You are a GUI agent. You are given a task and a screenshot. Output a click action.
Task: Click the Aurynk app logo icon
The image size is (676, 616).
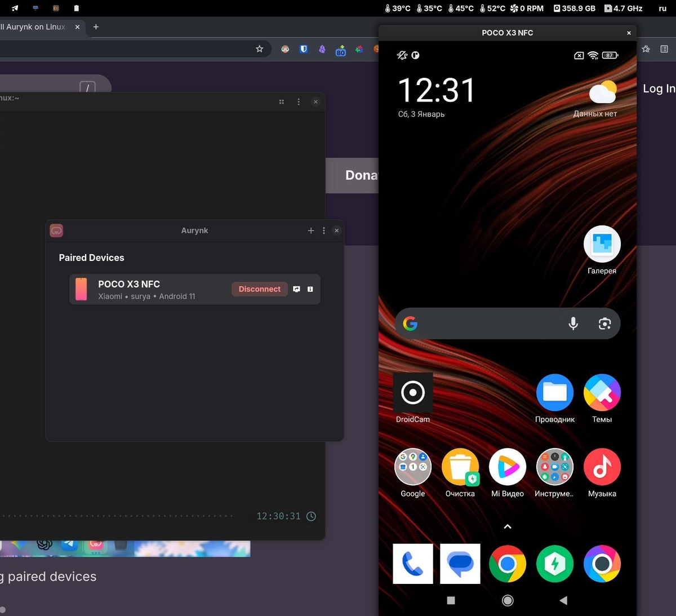(56, 231)
